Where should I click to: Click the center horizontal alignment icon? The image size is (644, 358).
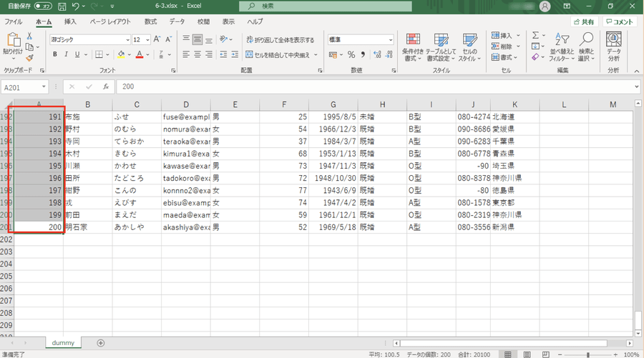tap(198, 54)
